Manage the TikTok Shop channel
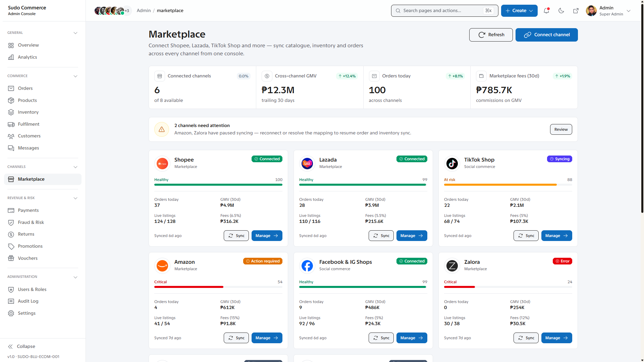This screenshot has height=362, width=644. (x=556, y=236)
